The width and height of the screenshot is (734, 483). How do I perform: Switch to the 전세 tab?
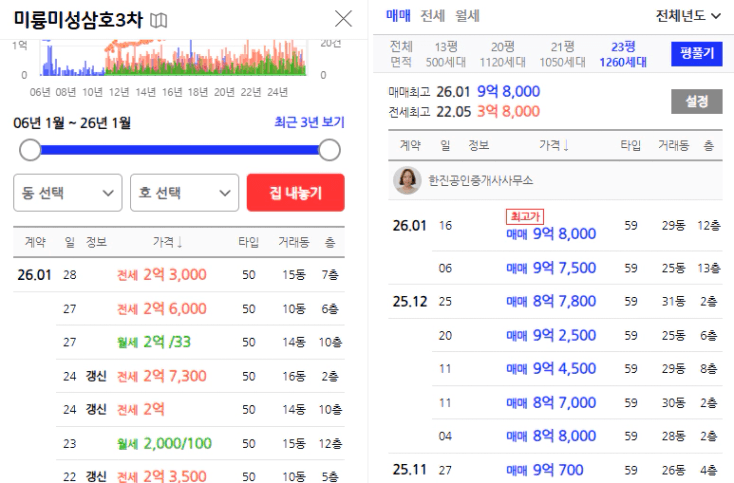[x=432, y=16]
